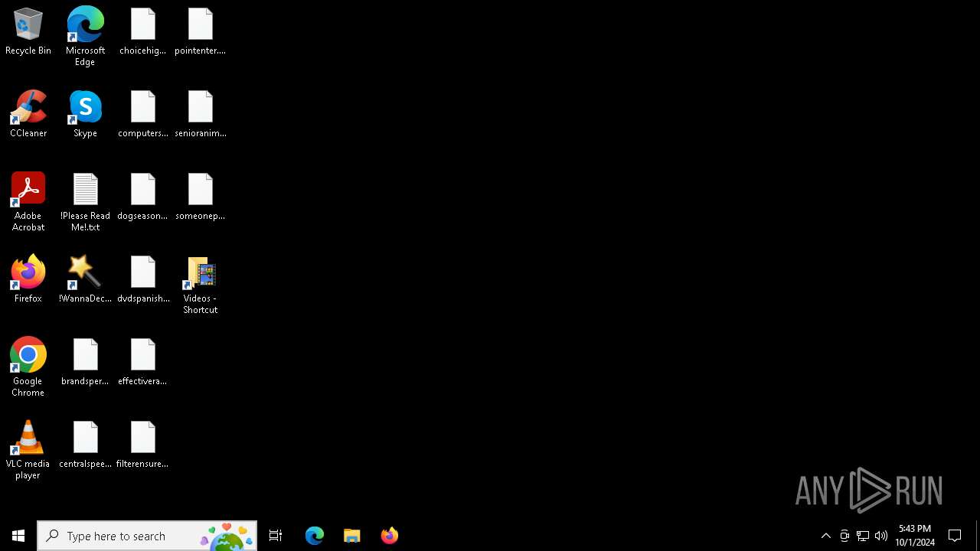Select the effectivera... file icon

point(142,362)
